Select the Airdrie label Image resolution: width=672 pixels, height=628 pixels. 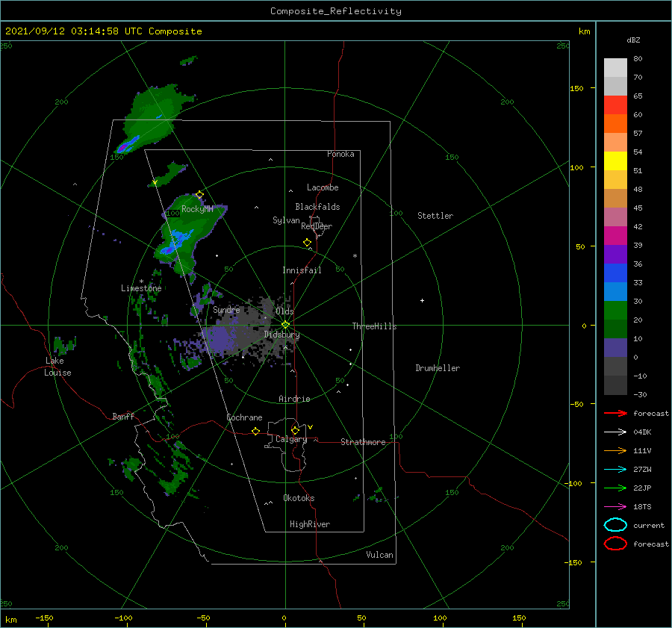point(294,399)
